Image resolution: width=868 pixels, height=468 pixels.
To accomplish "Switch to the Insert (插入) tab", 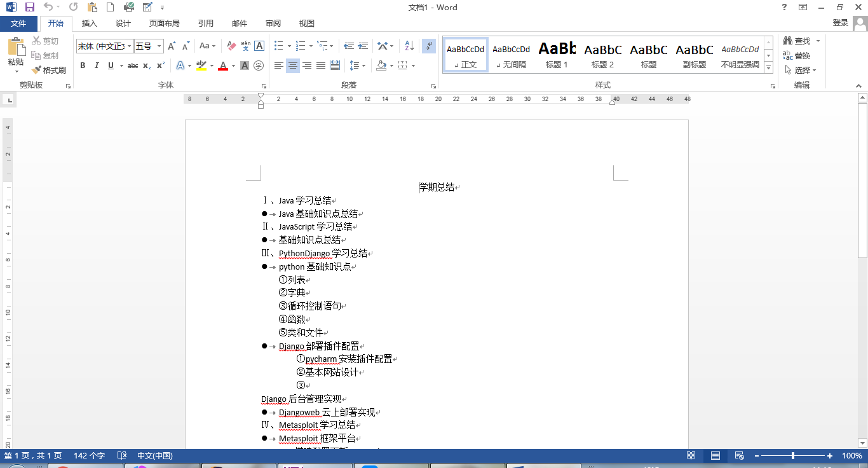I will tap(90, 24).
